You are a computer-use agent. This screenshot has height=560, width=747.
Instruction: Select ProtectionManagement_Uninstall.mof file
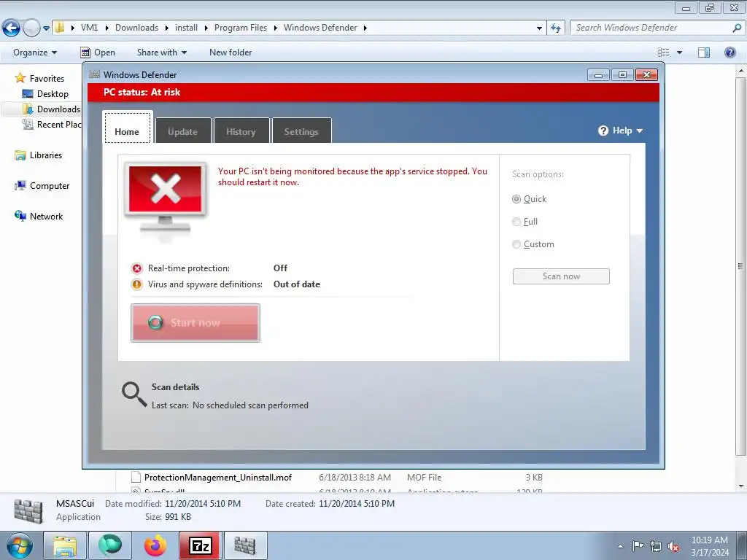(217, 477)
